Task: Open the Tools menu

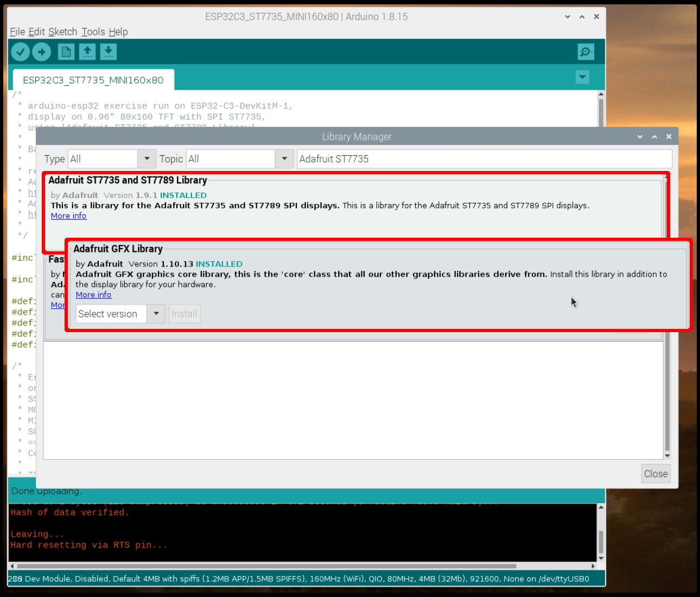Action: [x=93, y=31]
